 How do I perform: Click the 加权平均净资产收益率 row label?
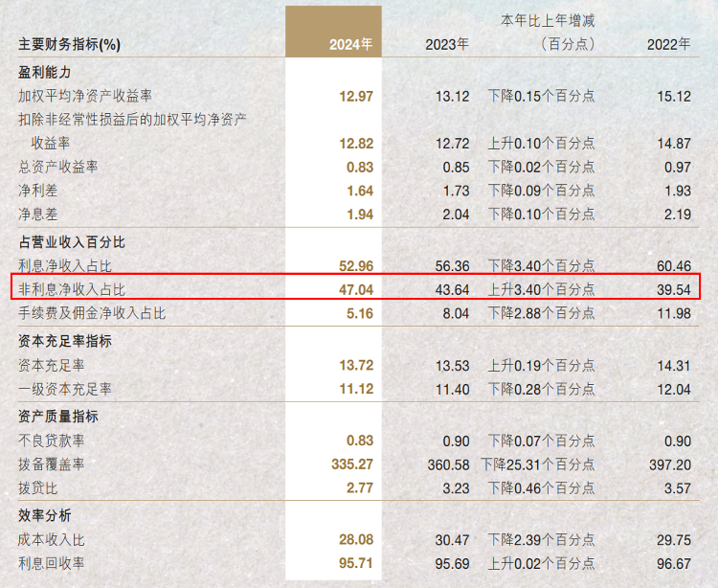coord(85,96)
